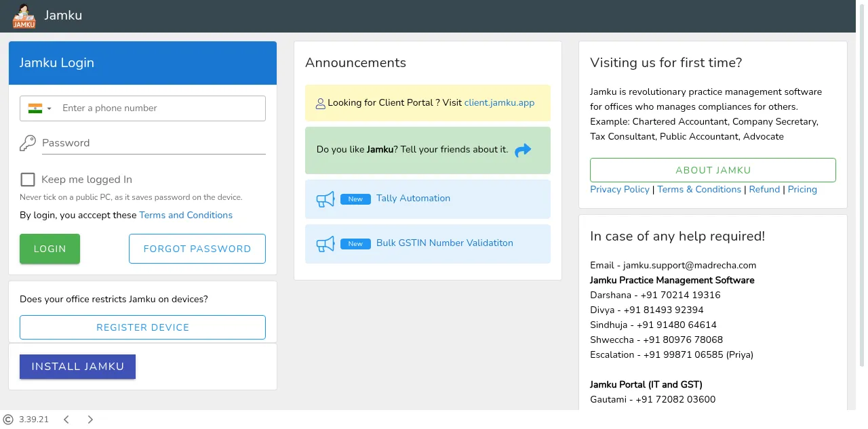Click Gautami's phone number line
This screenshot has width=868, height=429.
coord(652,399)
